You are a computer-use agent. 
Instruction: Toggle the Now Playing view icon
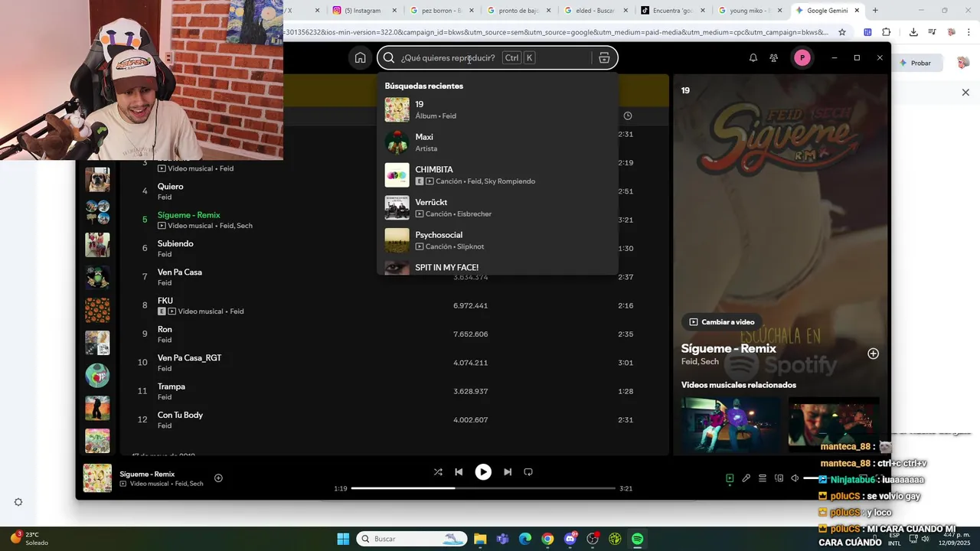730,478
